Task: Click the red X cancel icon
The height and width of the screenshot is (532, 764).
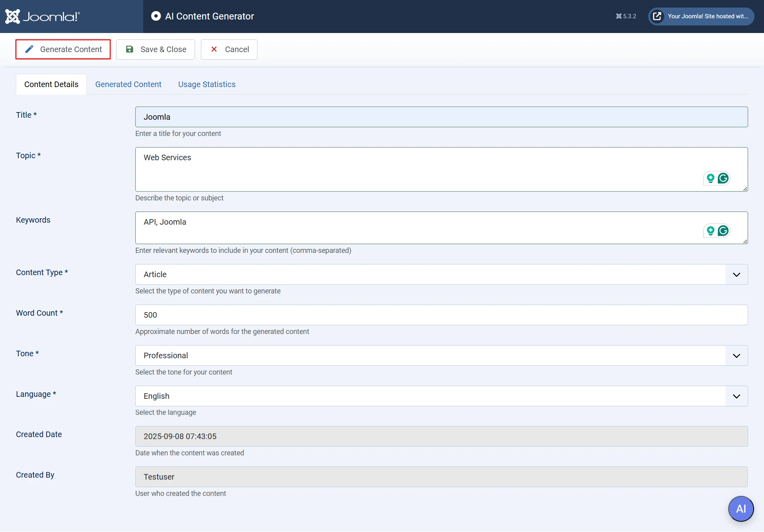Action: point(214,49)
